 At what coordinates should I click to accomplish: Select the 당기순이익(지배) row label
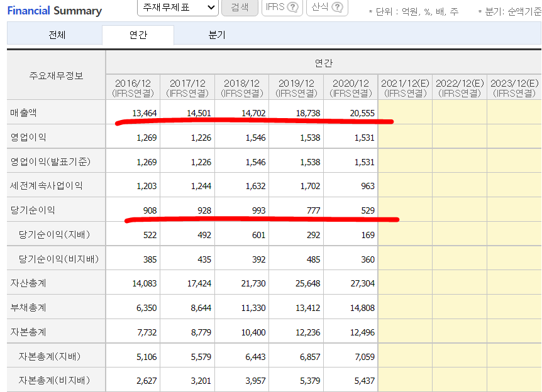[x=54, y=234]
